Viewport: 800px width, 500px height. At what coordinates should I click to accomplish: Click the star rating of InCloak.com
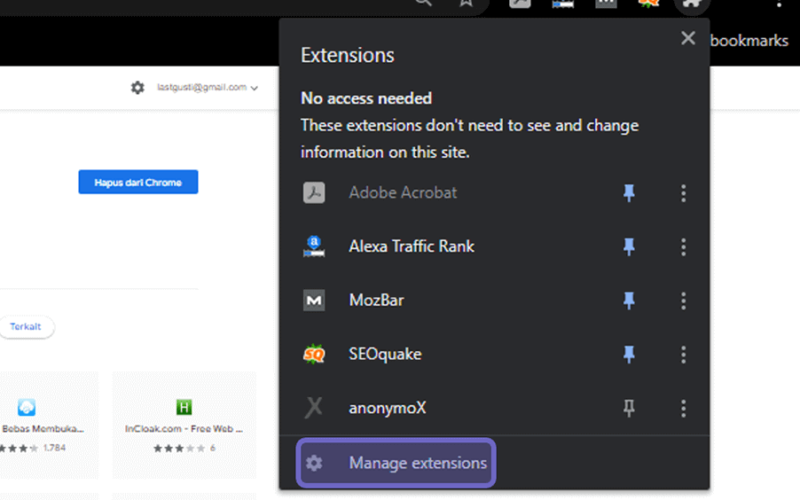[179, 448]
